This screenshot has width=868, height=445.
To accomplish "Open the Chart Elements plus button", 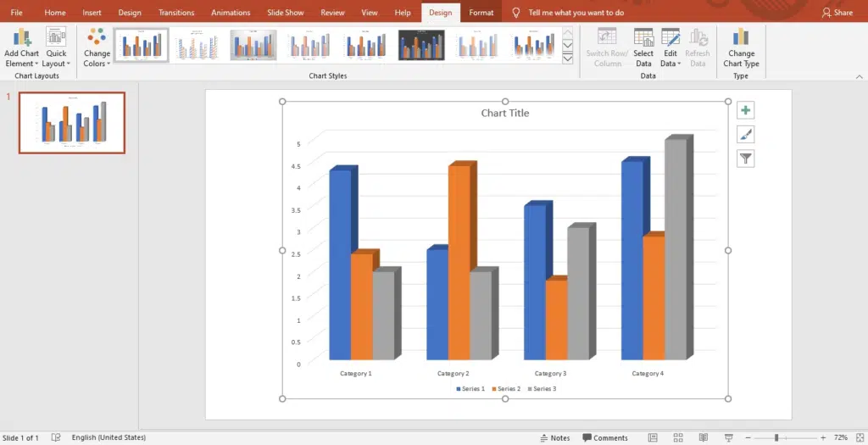I will tap(745, 110).
